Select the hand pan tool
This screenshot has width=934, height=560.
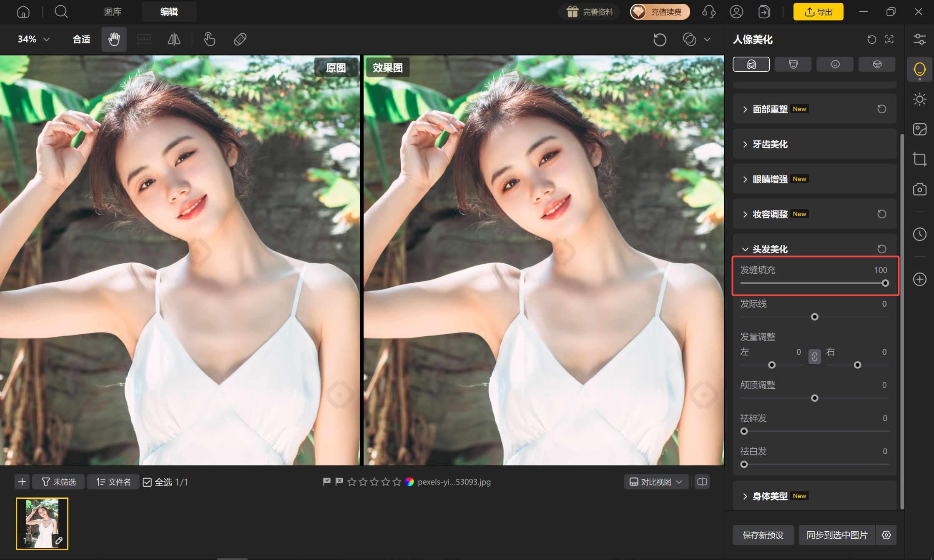click(x=114, y=39)
